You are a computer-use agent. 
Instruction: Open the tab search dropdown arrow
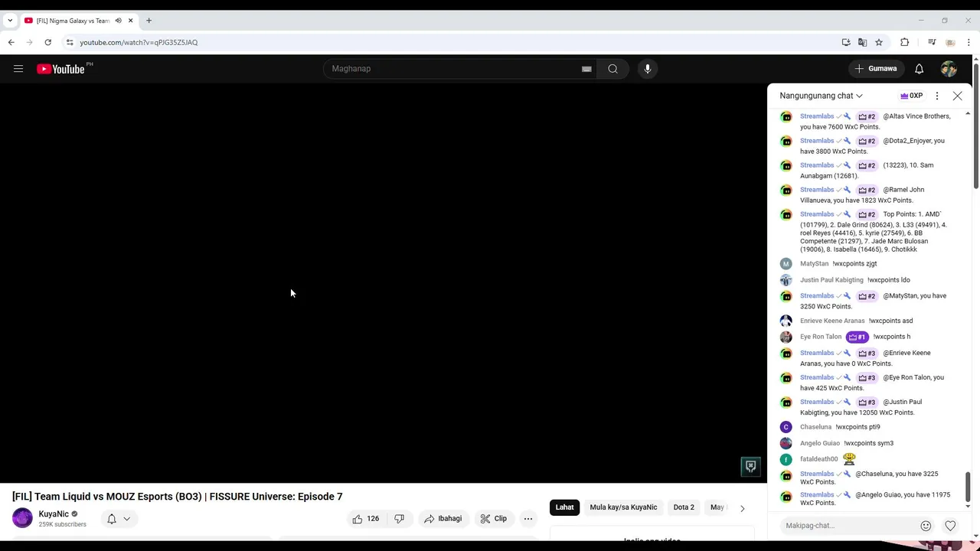point(9,21)
